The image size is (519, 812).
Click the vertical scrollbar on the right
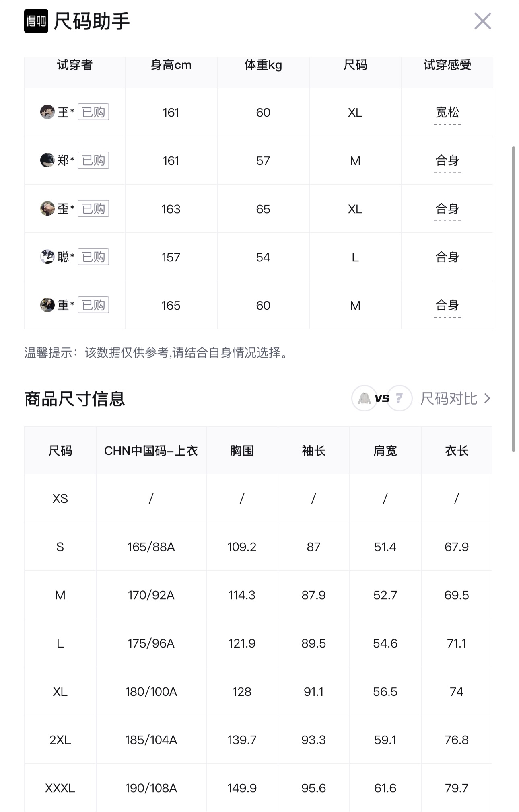(x=513, y=299)
